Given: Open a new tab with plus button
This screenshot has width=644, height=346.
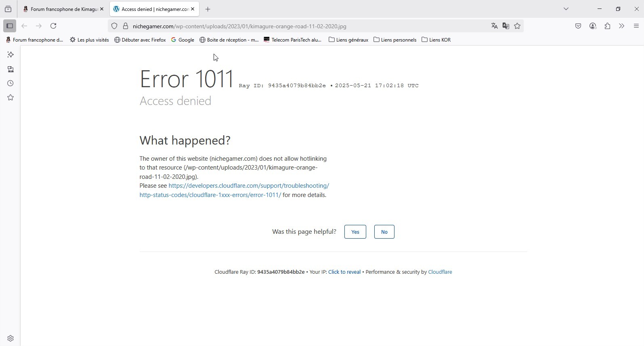Looking at the screenshot, I should tap(208, 9).
